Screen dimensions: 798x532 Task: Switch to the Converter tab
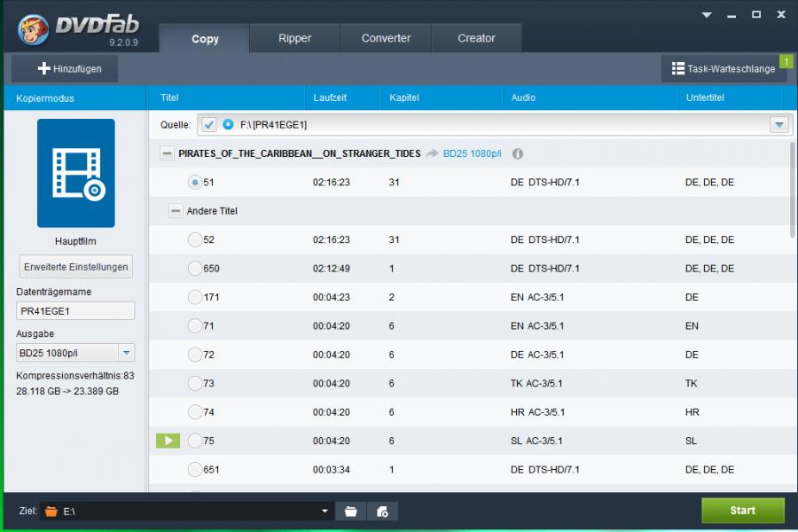click(x=386, y=38)
